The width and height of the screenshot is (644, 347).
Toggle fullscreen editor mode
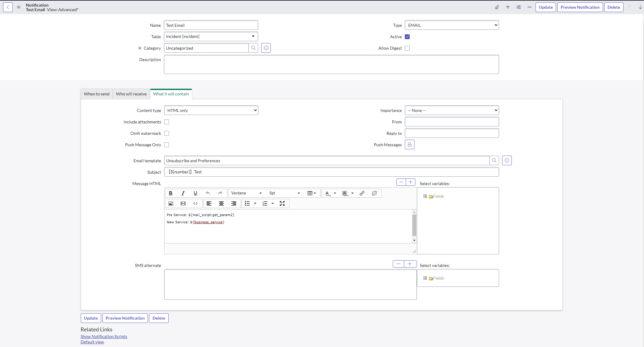(x=282, y=204)
